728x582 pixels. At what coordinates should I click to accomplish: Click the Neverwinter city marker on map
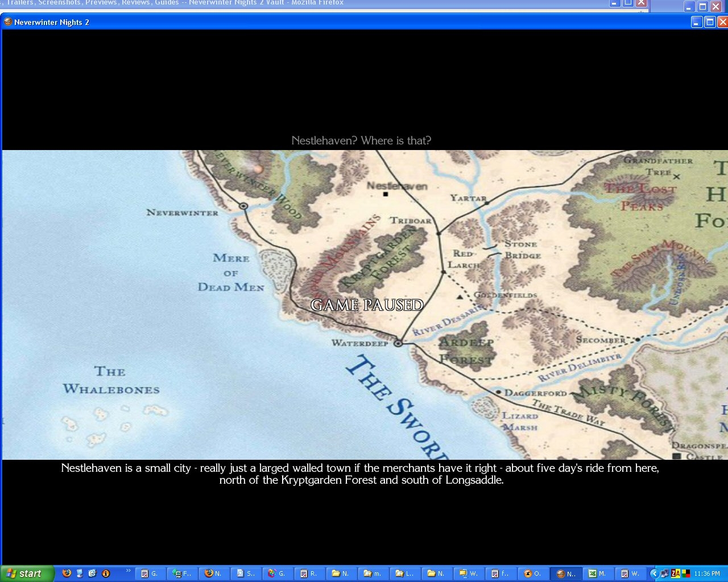coord(243,206)
